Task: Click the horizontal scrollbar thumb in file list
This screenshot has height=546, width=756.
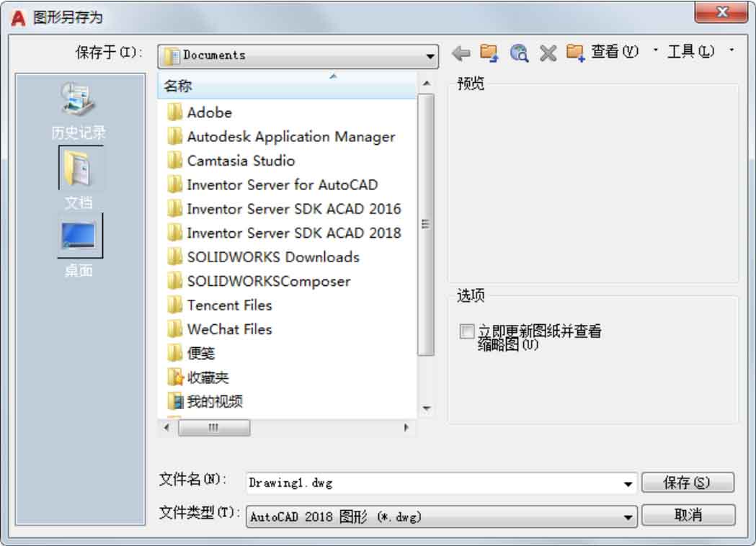Action: (214, 427)
